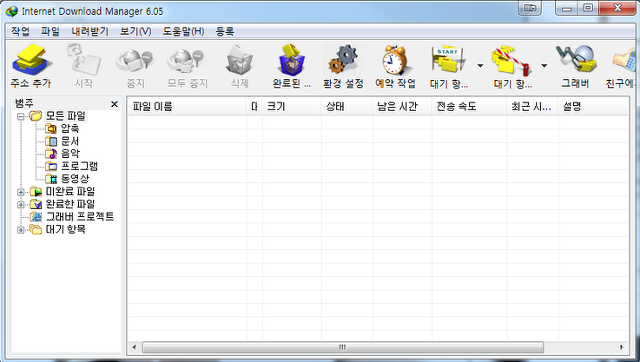Select the 프로그램 category folder
This screenshot has height=362, width=640.
click(x=79, y=166)
